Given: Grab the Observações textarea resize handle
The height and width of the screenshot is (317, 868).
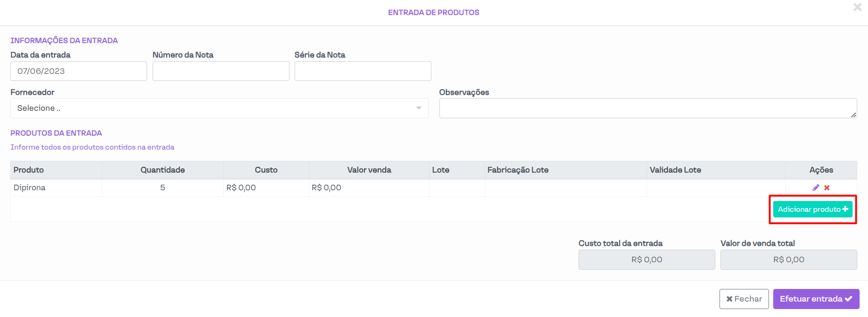Looking at the screenshot, I should (854, 115).
